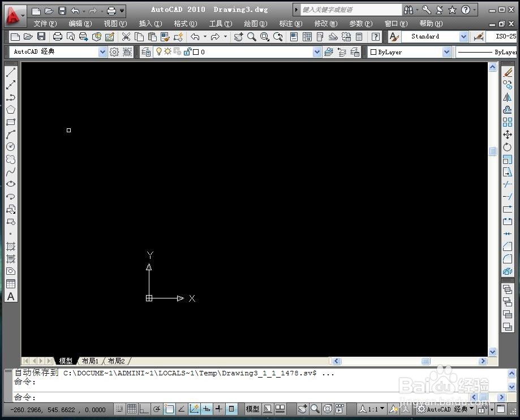Select the Construction Line tool
Screen dimensions: 520x420
click(x=11, y=85)
